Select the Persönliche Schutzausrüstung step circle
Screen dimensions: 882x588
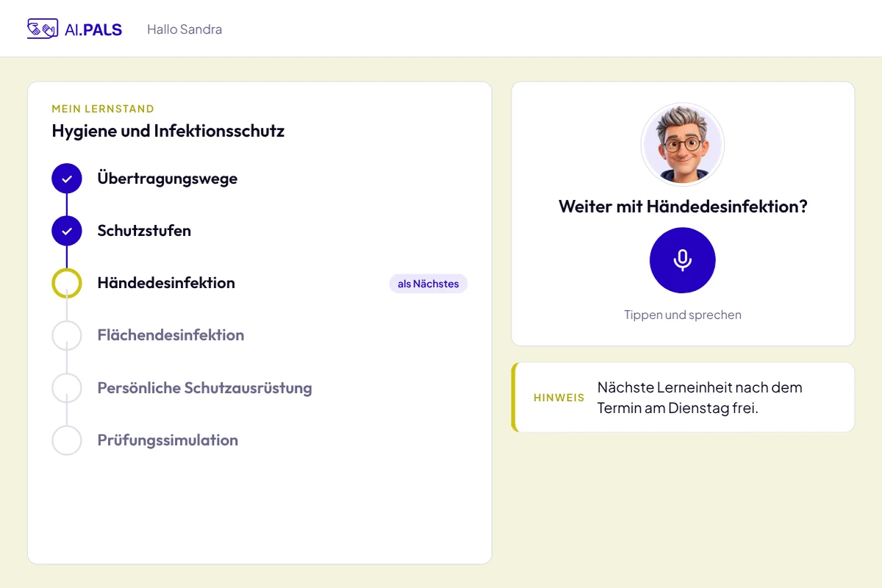tap(67, 388)
